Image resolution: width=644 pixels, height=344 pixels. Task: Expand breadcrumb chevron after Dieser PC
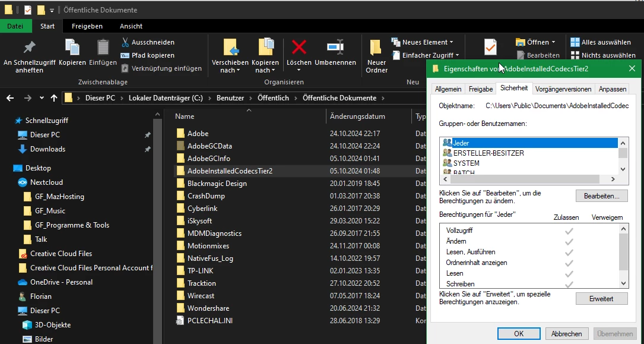(122, 98)
